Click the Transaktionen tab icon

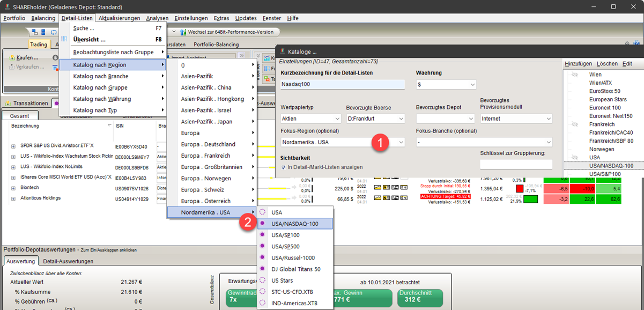(8, 103)
